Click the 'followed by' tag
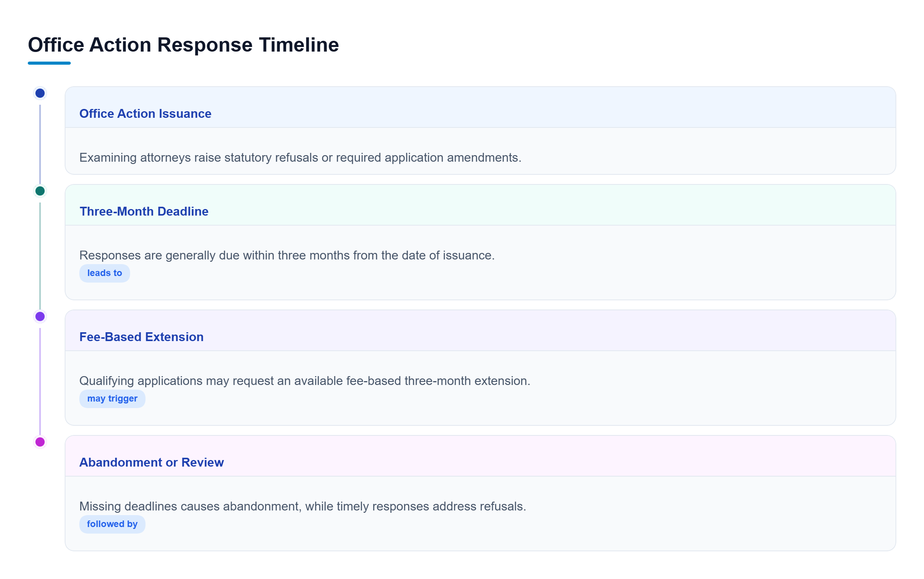Viewport: 924px width, 579px height. (112, 524)
